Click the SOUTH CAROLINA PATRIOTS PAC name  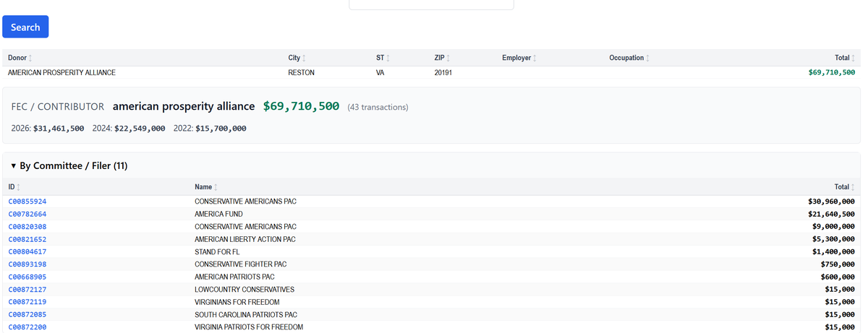point(246,315)
